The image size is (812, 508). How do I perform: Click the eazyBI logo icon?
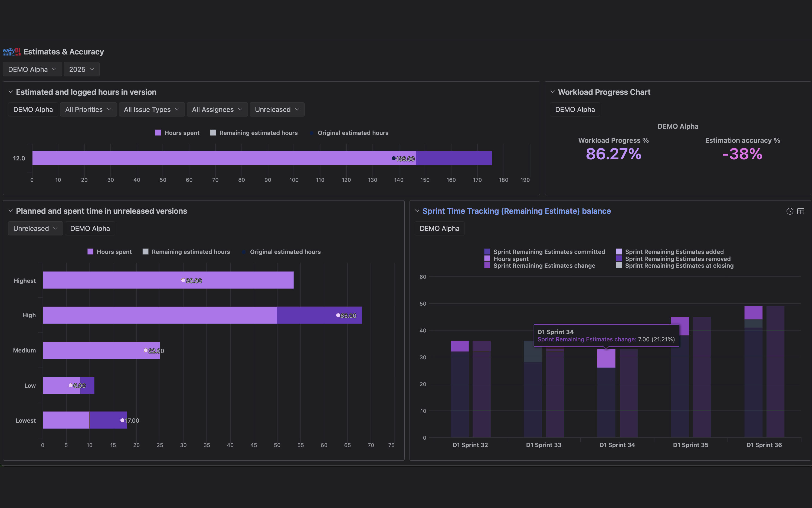click(12, 52)
